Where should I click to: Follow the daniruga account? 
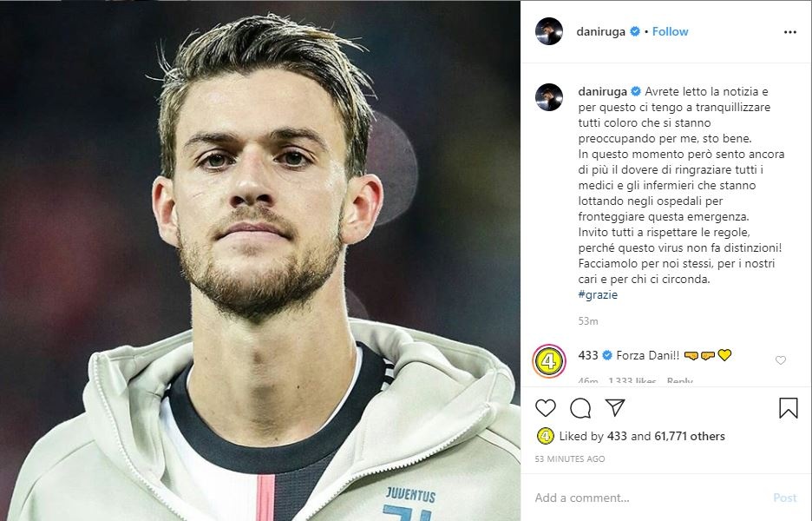point(670,32)
